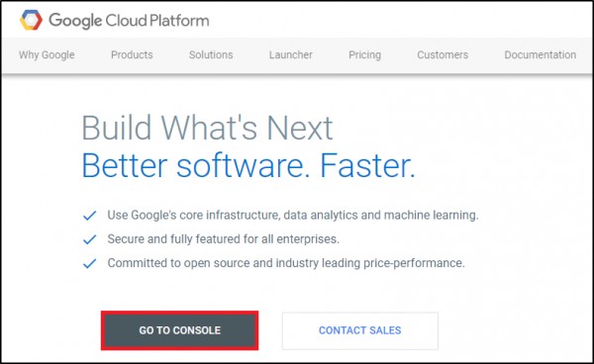Open Documentation from the top navigation
594x364 pixels.
[x=541, y=54]
